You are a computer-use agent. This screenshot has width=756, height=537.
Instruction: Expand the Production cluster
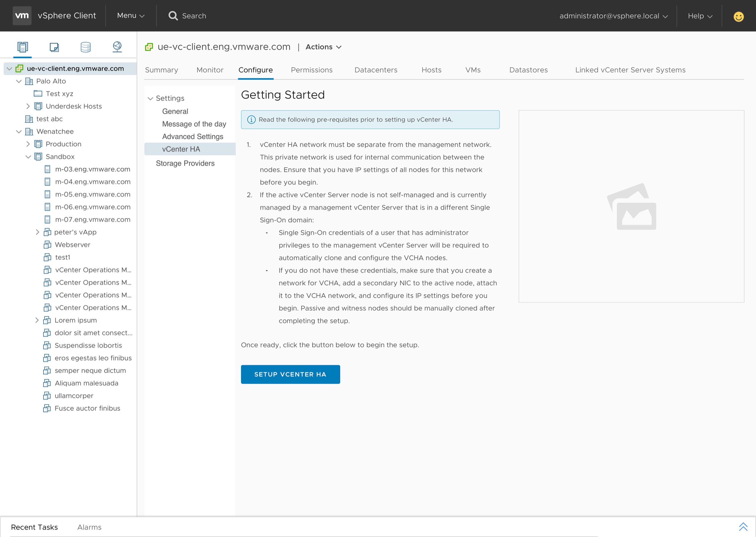point(28,144)
